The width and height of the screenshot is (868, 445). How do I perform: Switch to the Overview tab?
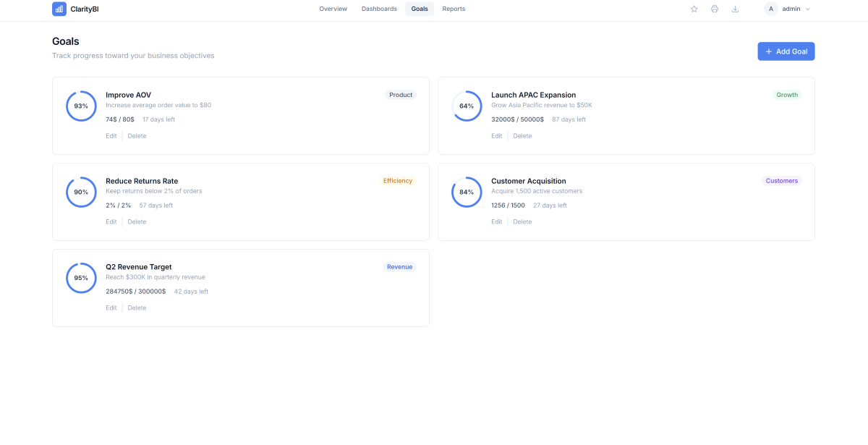tap(333, 9)
